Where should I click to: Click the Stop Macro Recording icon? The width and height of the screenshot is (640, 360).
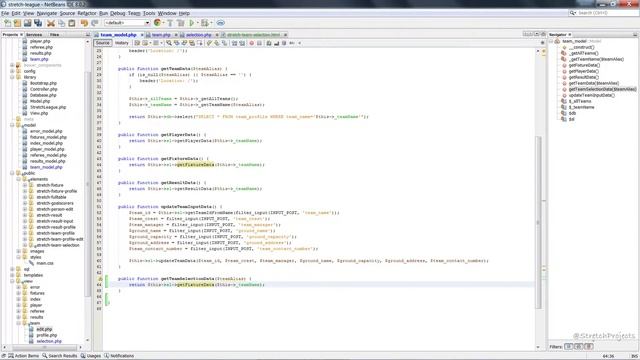click(259, 43)
